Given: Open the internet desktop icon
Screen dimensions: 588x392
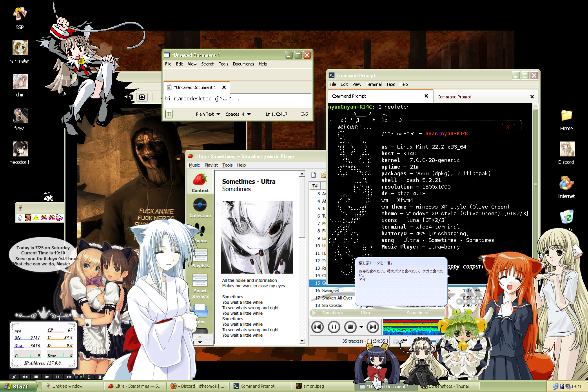Looking at the screenshot, I should pos(566,186).
